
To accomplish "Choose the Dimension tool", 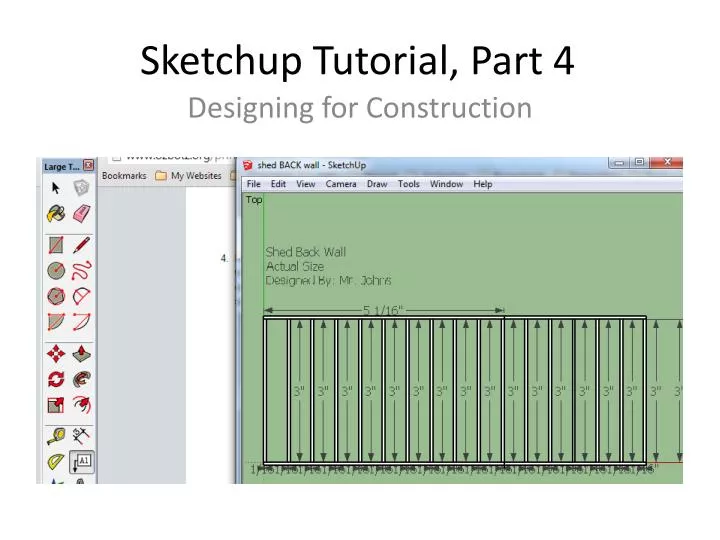I will tap(81, 436).
